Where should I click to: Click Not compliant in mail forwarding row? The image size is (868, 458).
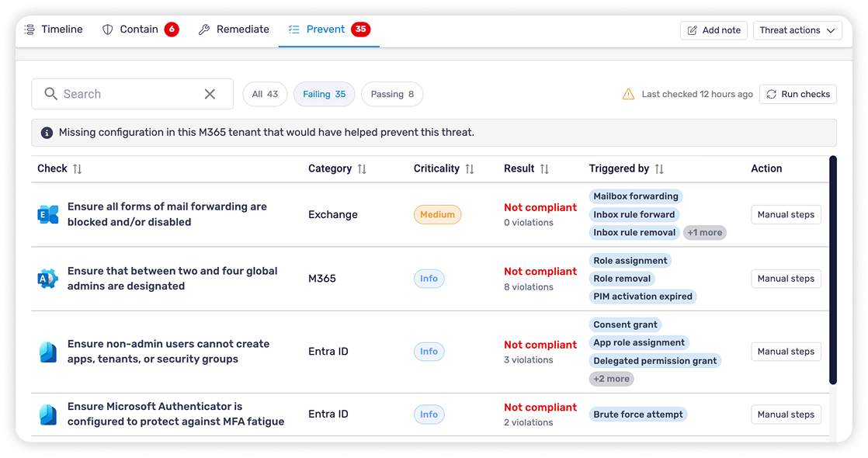[540, 208]
